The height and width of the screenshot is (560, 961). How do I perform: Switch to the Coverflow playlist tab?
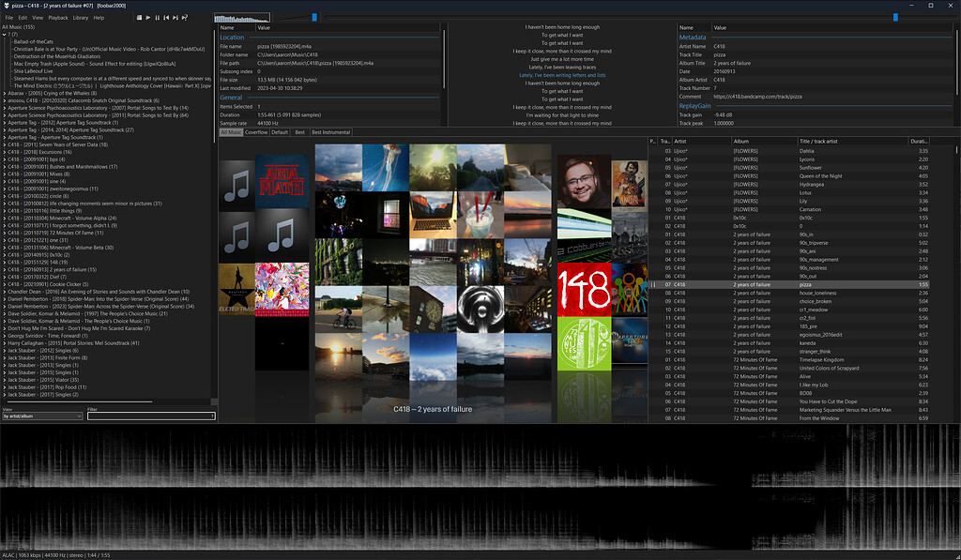tap(256, 132)
